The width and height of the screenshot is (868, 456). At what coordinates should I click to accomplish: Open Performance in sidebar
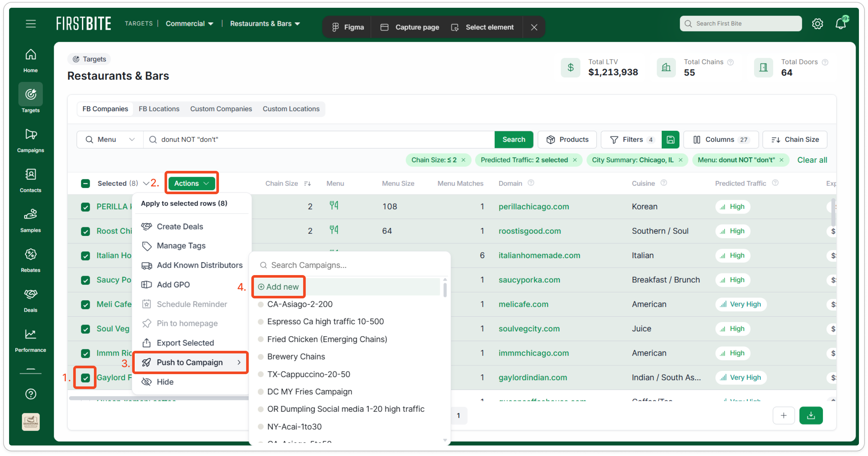tap(31, 340)
